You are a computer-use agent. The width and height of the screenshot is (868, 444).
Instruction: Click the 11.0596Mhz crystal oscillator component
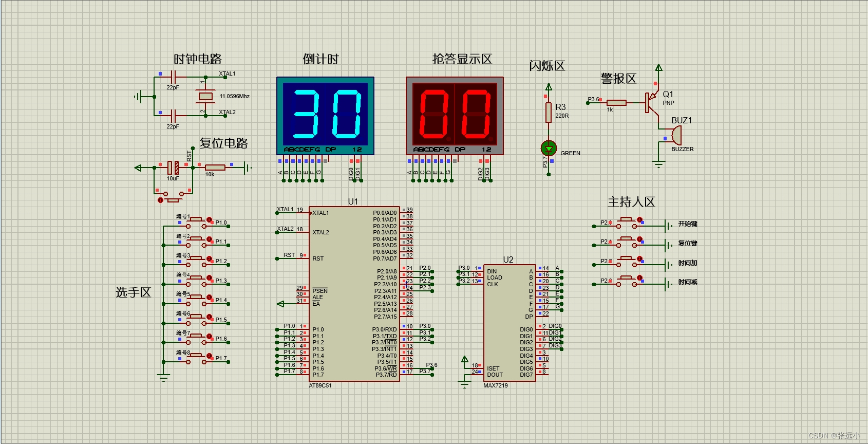click(x=206, y=96)
